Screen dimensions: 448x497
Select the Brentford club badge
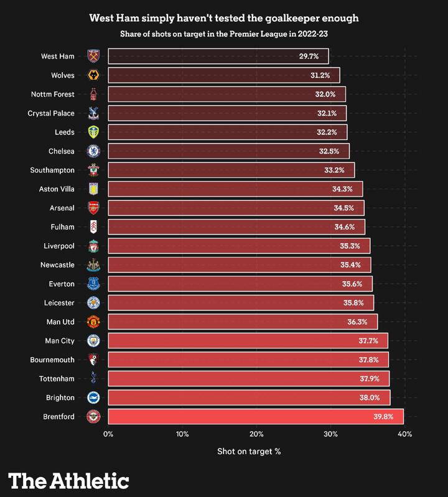click(93, 417)
